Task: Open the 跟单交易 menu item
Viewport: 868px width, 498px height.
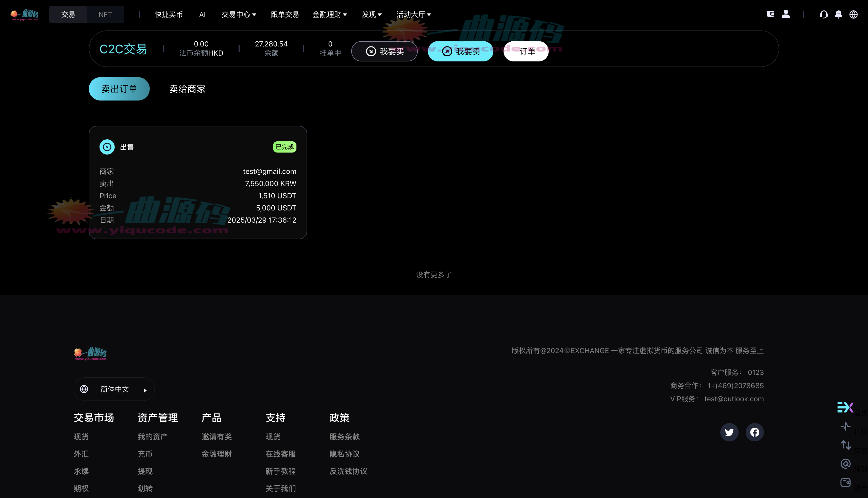Action: pos(285,14)
